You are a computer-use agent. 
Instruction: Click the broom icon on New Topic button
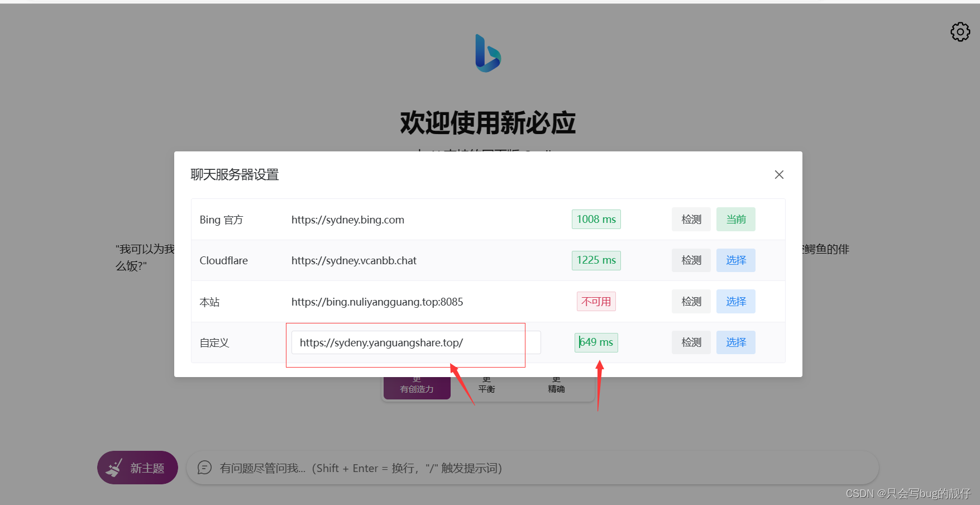(114, 468)
